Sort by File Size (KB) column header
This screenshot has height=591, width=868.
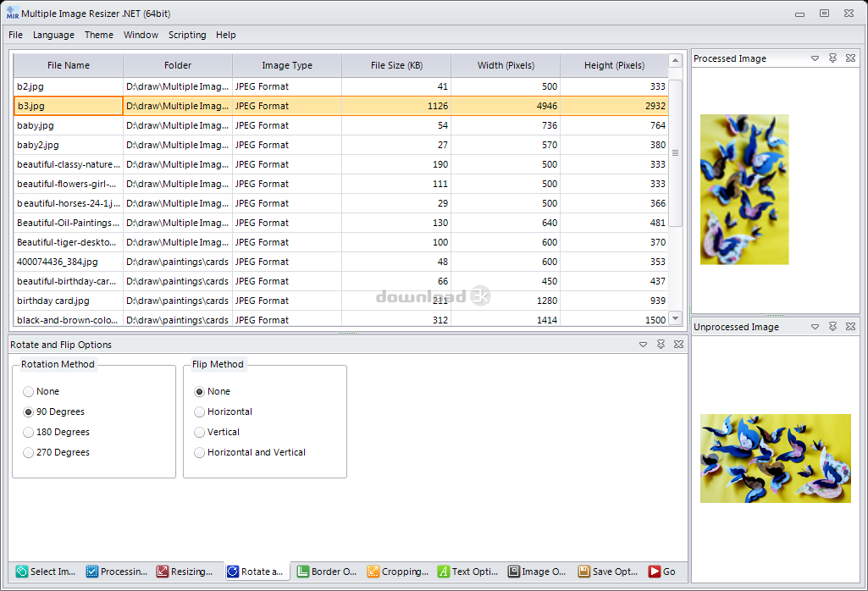coord(396,65)
